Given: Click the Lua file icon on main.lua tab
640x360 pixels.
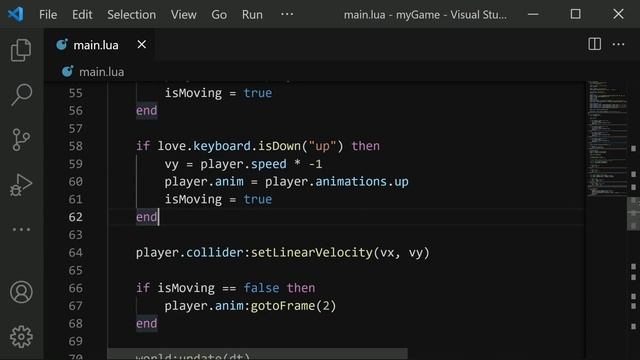Looking at the screenshot, I should click(62, 44).
